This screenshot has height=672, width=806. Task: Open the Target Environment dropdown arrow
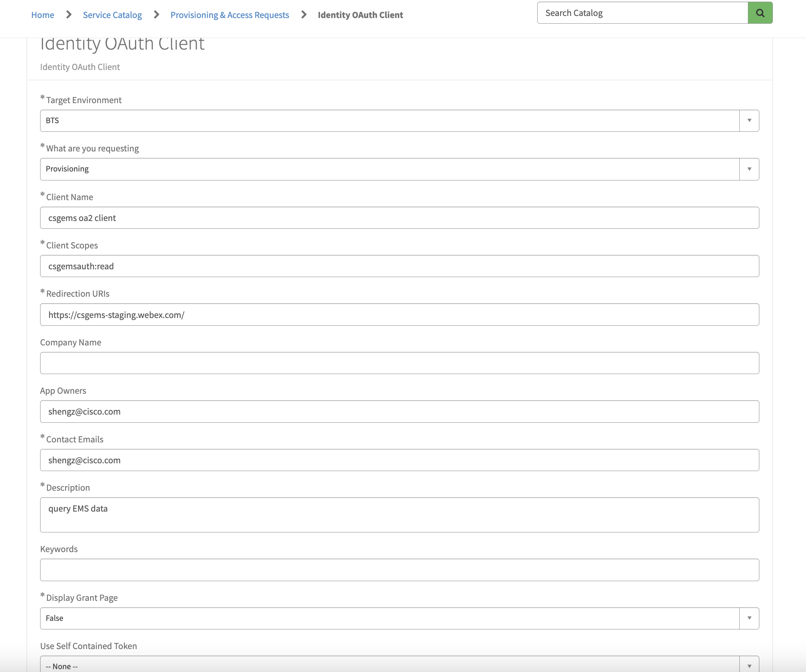click(749, 121)
